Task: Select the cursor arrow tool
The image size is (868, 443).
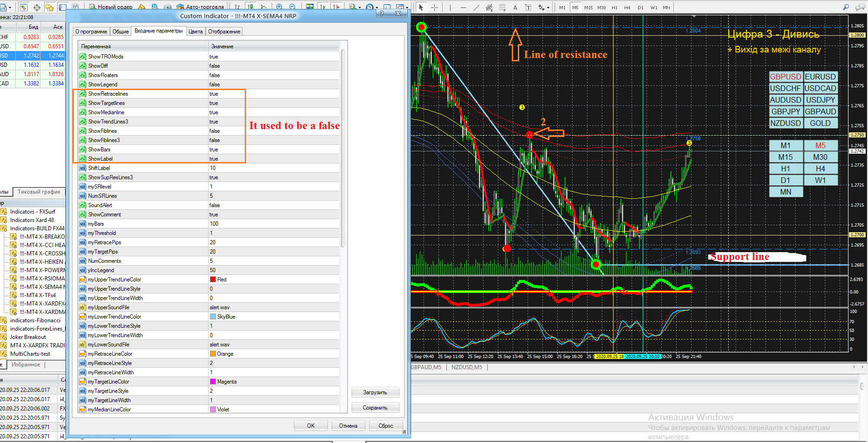Action: 421,7
